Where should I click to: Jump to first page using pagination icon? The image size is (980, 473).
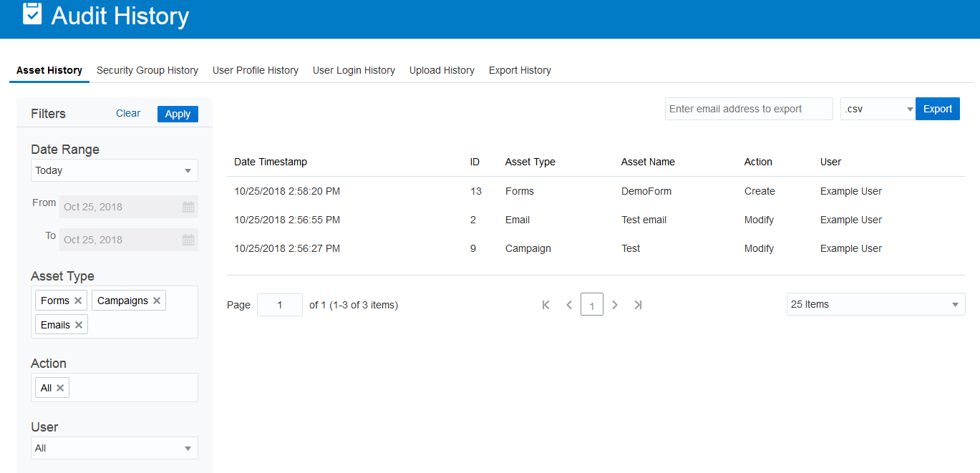(x=545, y=304)
